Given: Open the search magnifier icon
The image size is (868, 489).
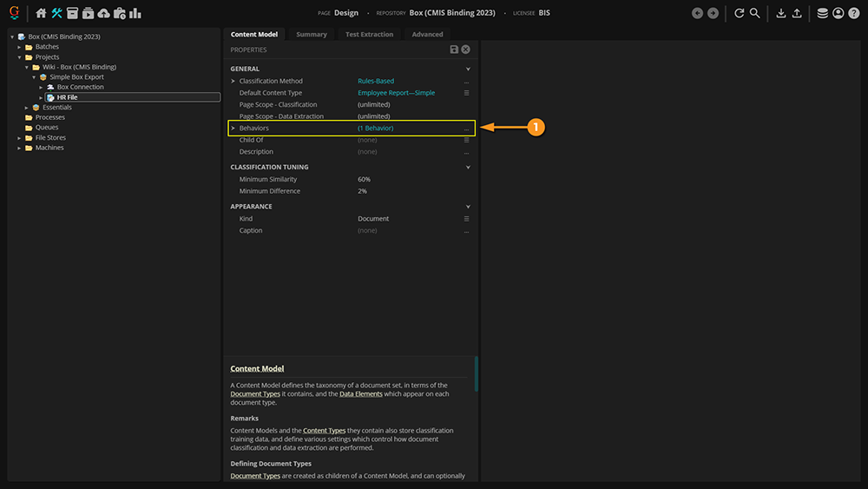Looking at the screenshot, I should coord(754,13).
